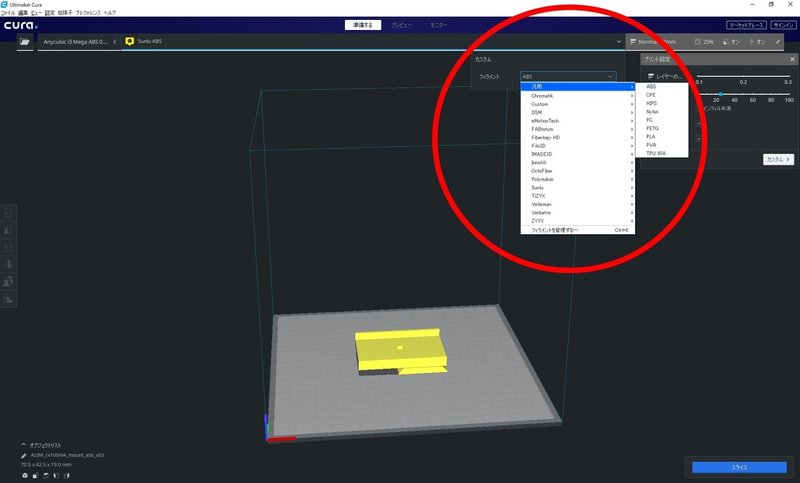
Task: Click the Sign in button
Action: 783,25
